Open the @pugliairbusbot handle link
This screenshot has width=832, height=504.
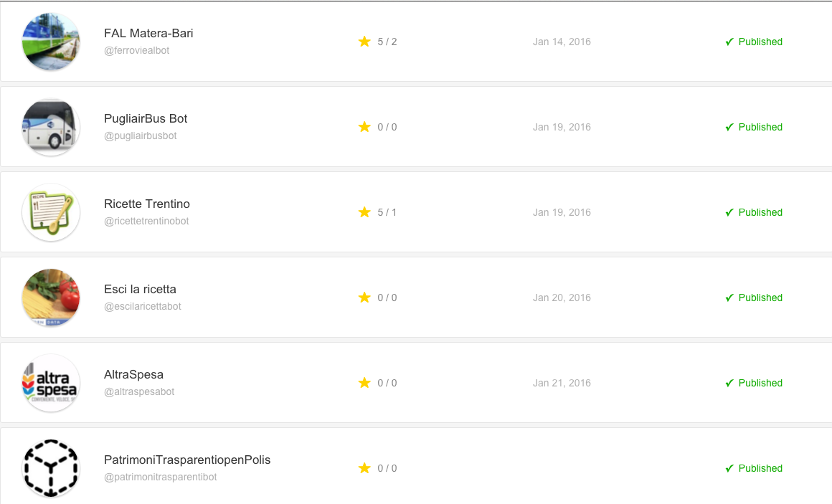point(141,135)
